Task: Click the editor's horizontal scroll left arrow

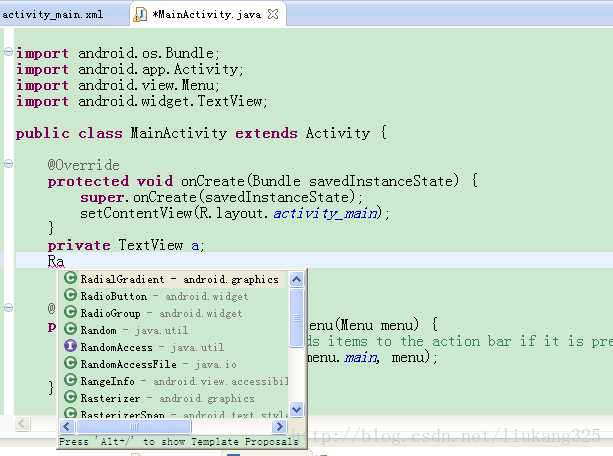Action: [22, 424]
